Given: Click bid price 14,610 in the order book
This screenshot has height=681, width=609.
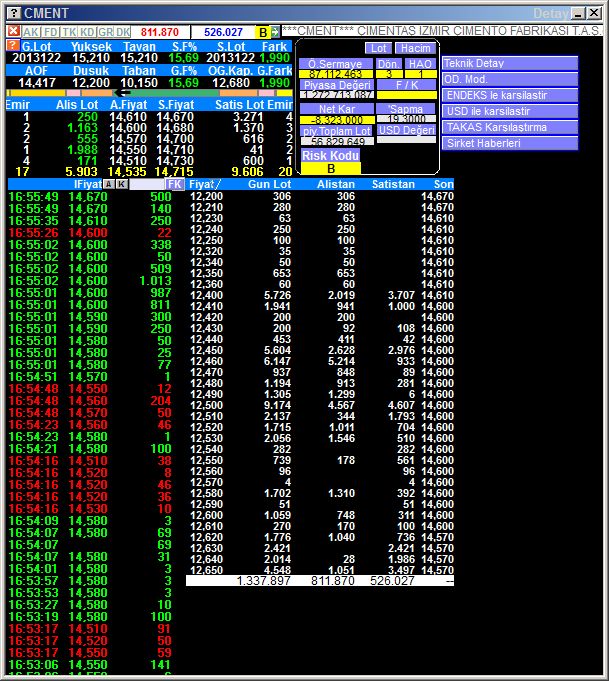Looking at the screenshot, I should 128,117.
